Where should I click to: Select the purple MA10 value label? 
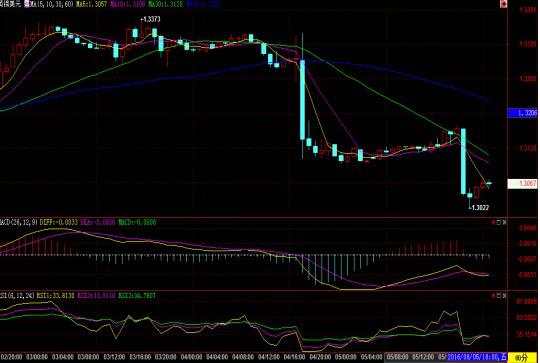point(127,4)
